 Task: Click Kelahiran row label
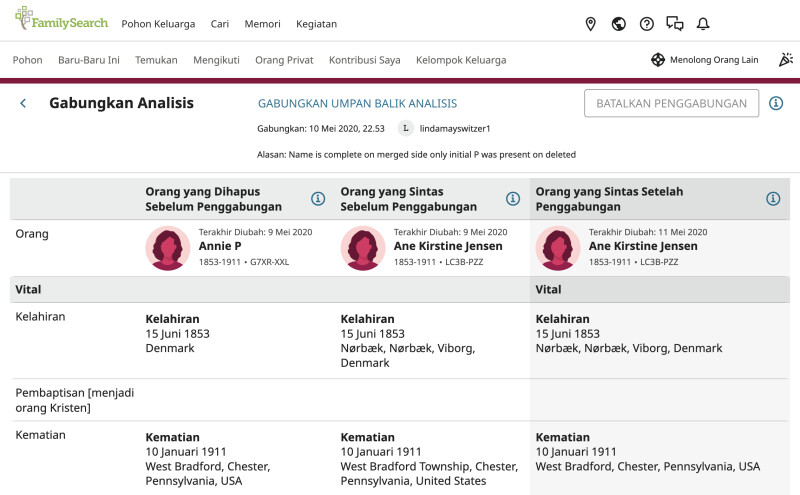(x=40, y=316)
